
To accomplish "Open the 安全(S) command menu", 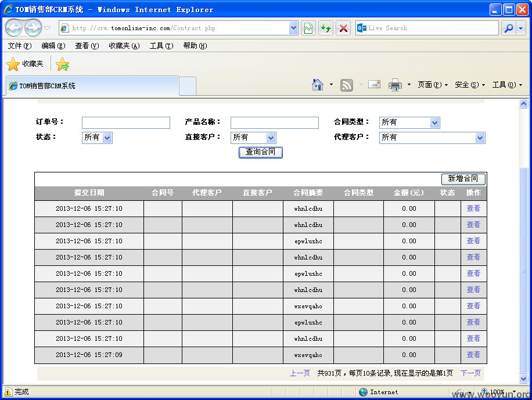I will click(x=470, y=85).
